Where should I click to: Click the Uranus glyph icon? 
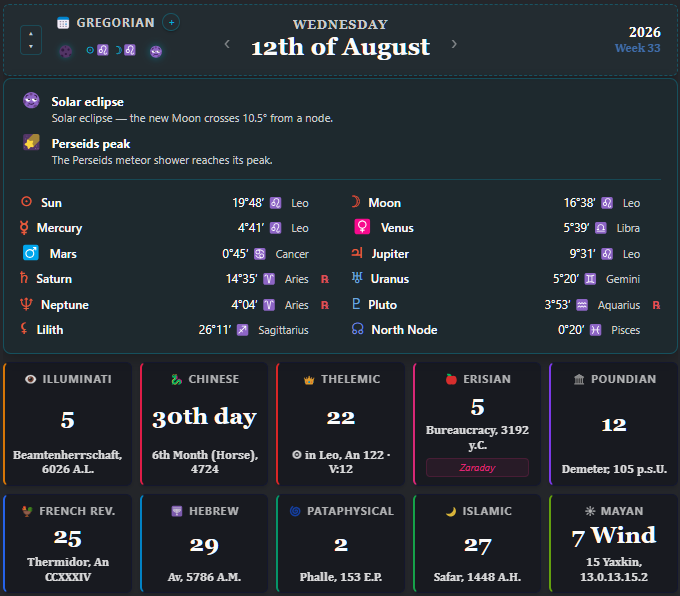(x=357, y=278)
